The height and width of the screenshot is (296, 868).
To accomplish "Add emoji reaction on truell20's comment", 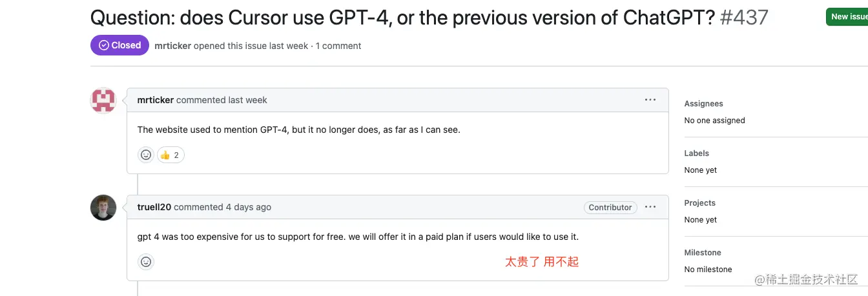I will [146, 262].
